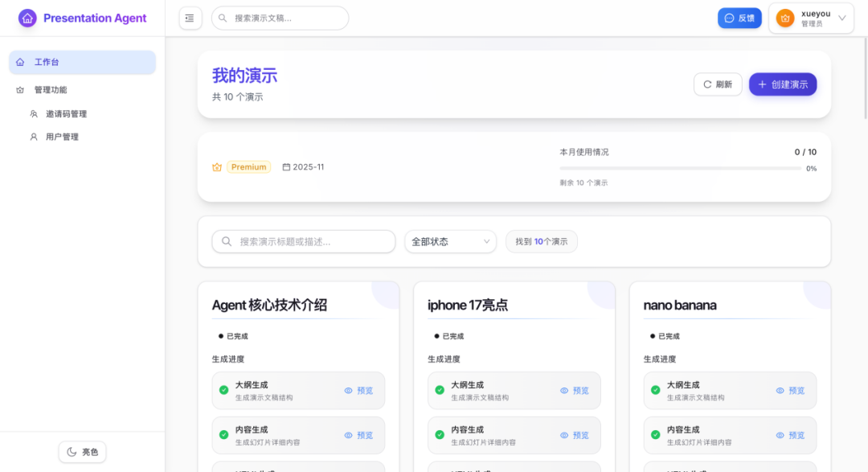Focus the 搜索演示标题或描述 search field
This screenshot has height=472, width=868.
[x=304, y=241]
